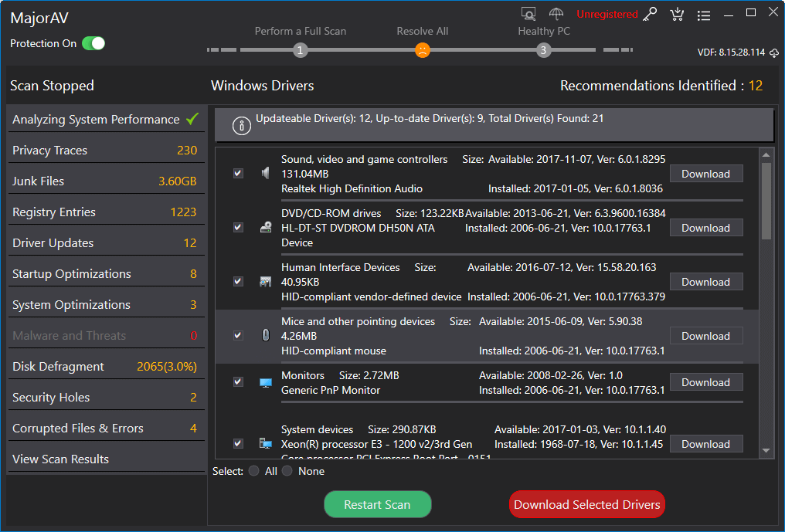Click the key registration icon

tap(650, 15)
